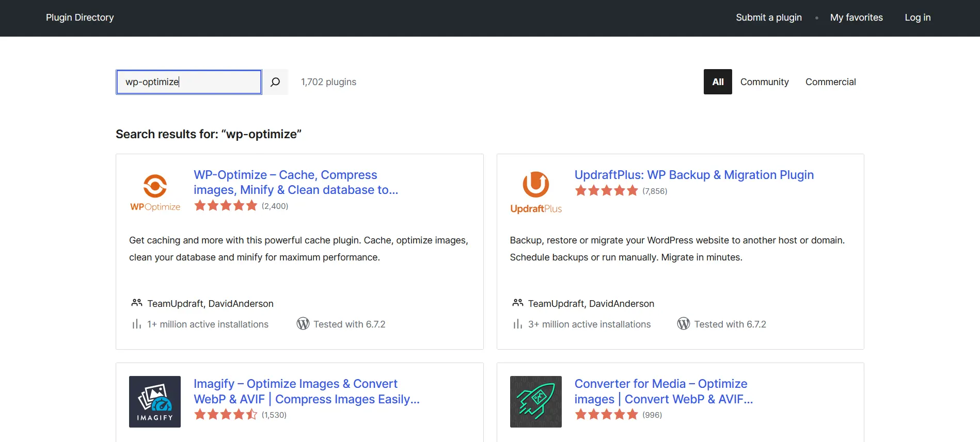Open UpdraftPlus: WP Backup & Migration Plugin link
The height and width of the screenshot is (442, 980).
click(694, 175)
